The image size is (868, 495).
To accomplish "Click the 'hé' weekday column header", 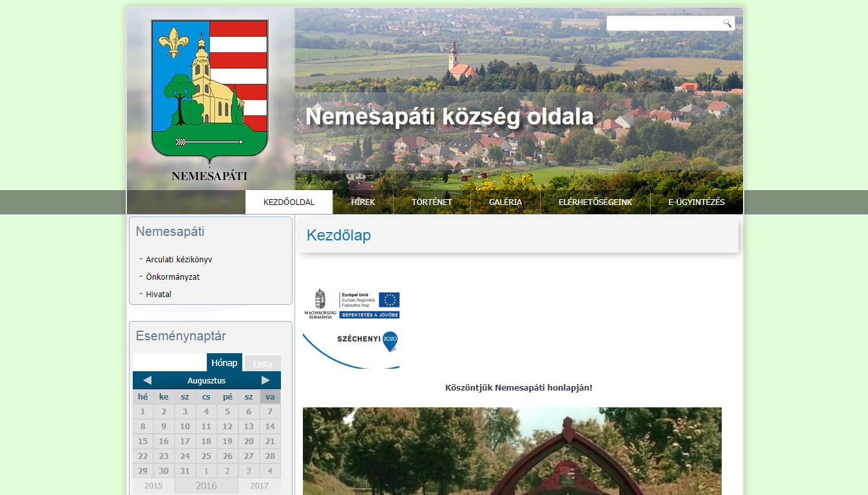I will (x=142, y=397).
